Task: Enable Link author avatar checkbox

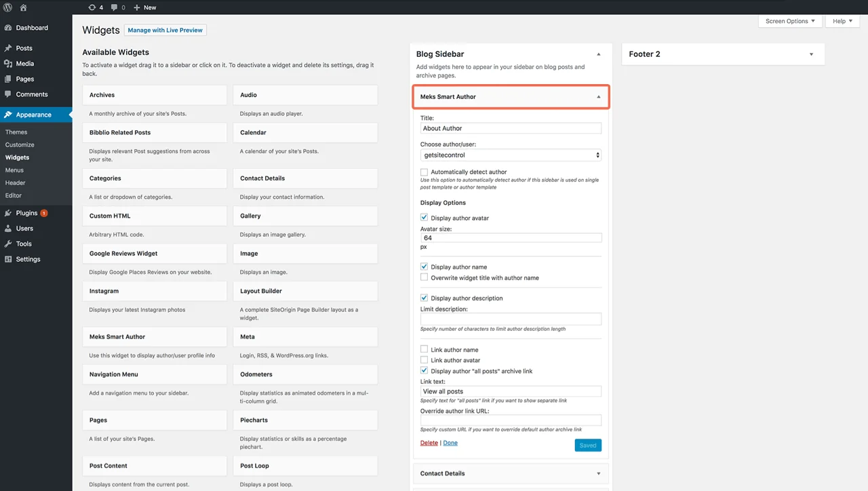Action: point(425,360)
